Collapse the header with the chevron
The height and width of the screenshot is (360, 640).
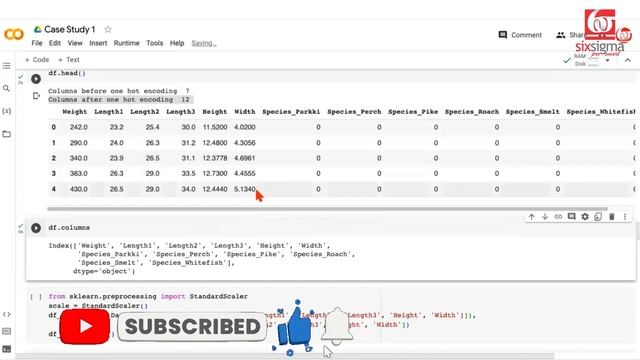(x=628, y=60)
